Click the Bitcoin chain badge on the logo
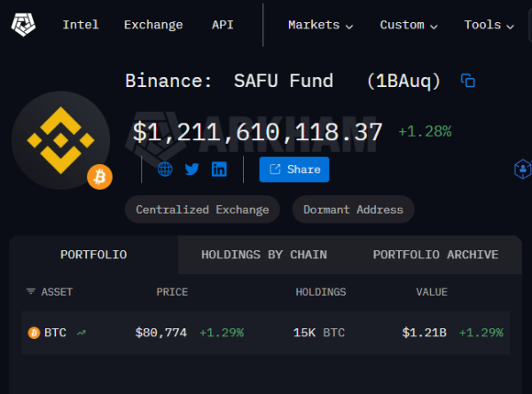The width and height of the screenshot is (532, 394). coord(99,177)
